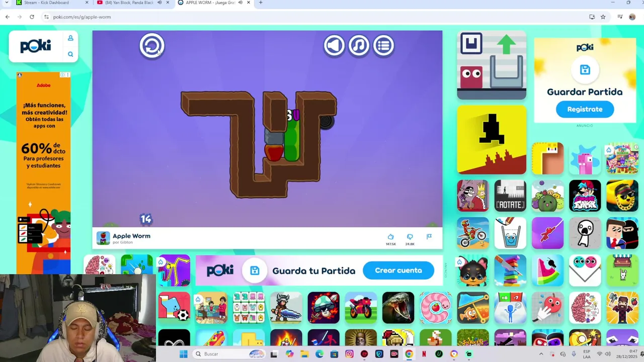Open the snake game thumbnail in bottom row

pyautogui.click(x=398, y=307)
